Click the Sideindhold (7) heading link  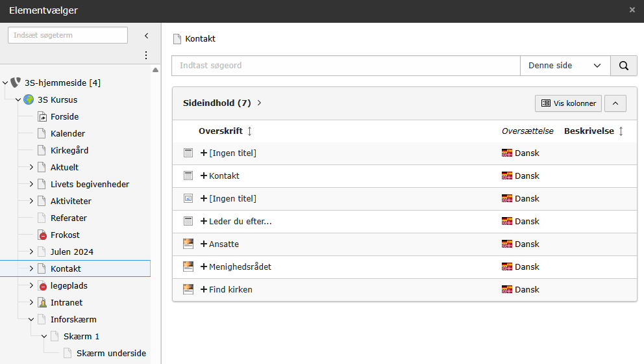(x=217, y=103)
